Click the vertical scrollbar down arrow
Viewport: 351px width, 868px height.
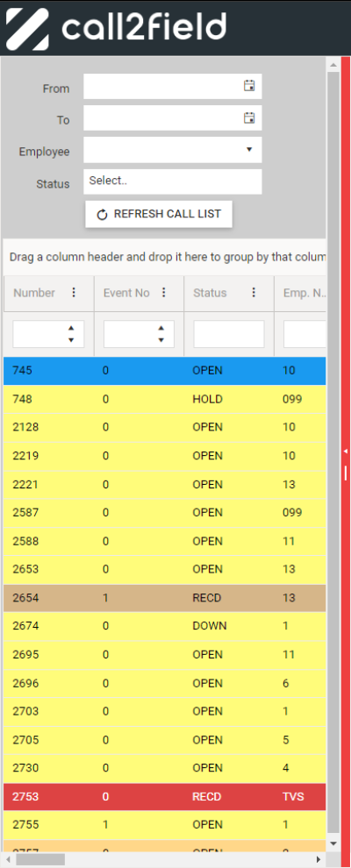point(333,843)
